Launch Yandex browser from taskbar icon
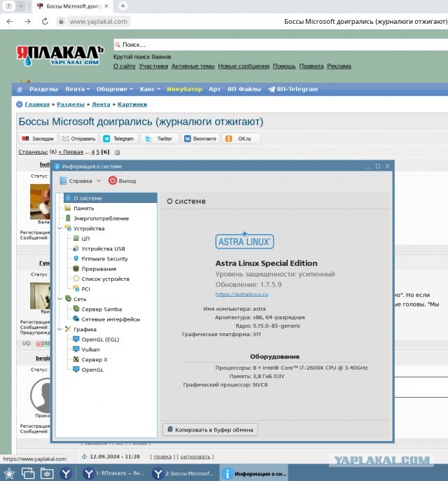Image resolution: width=448 pixels, height=481 pixels. click(66, 473)
